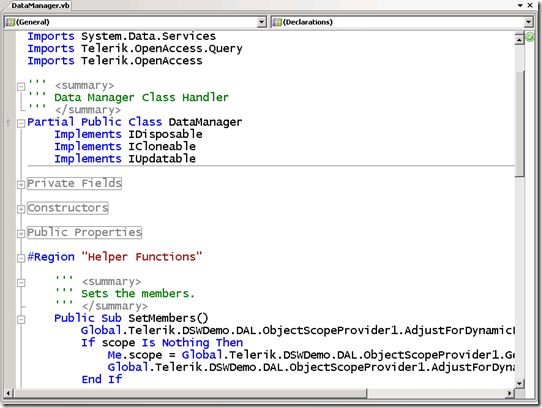Click the Me.scope assignment line

[311, 355]
